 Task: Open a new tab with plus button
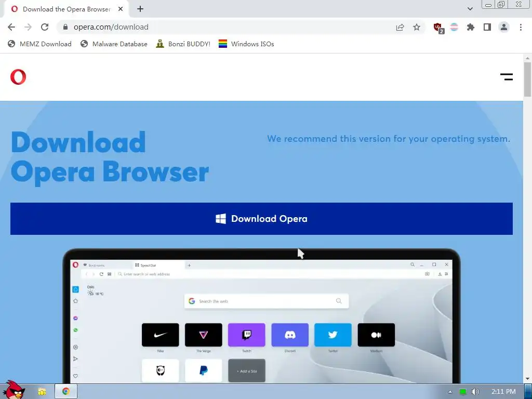[x=140, y=9]
